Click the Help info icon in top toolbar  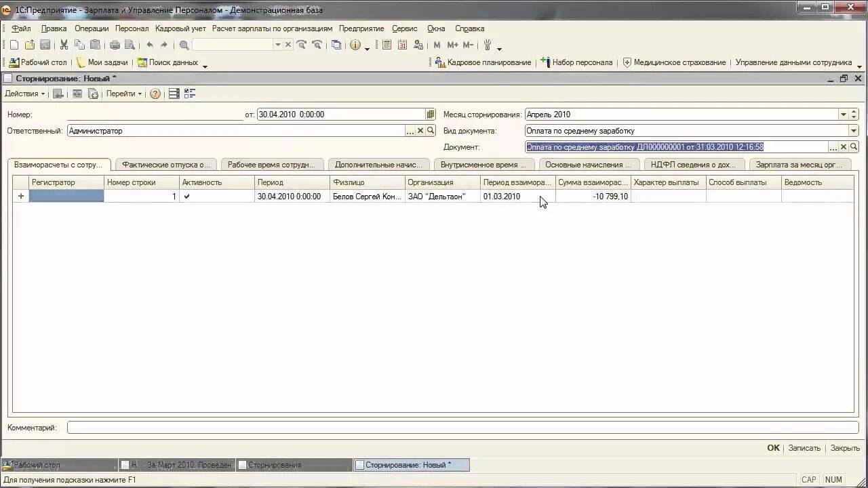355,45
